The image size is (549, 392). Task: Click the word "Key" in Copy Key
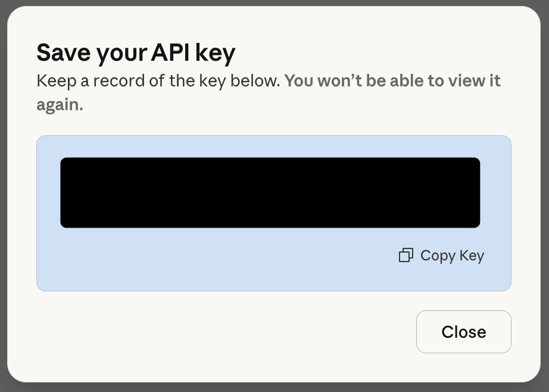[x=472, y=256]
